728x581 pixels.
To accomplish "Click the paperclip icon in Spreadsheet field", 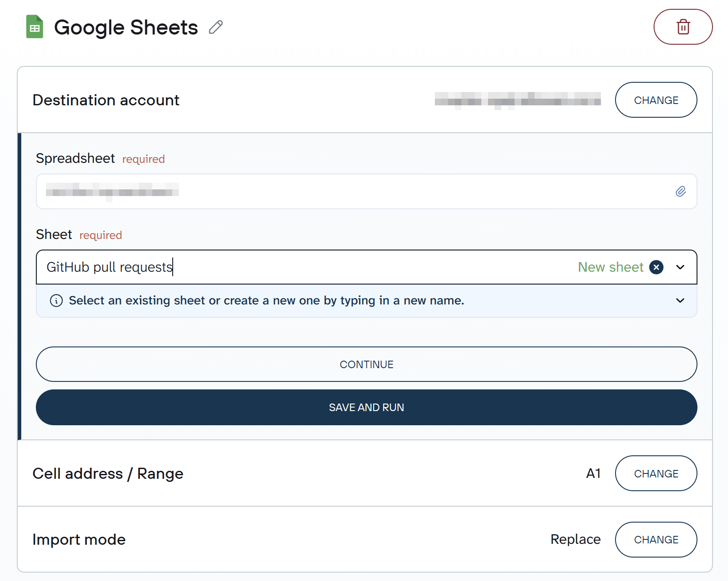I will click(681, 191).
